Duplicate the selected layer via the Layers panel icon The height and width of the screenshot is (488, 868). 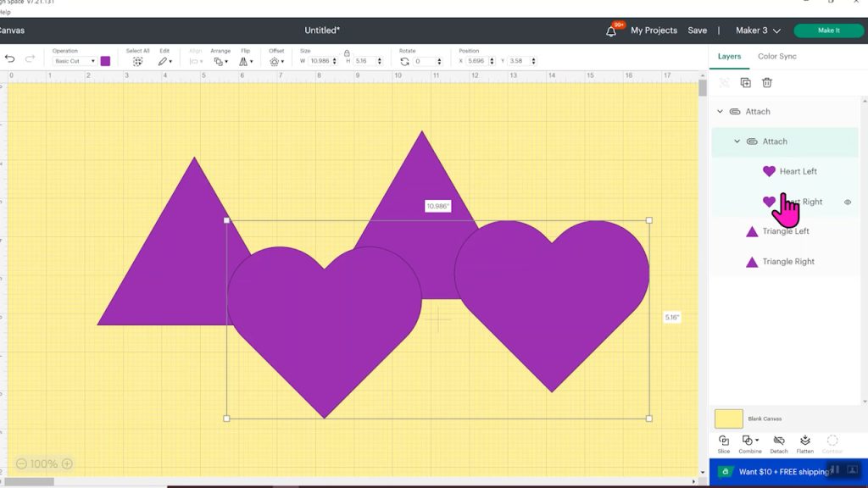[745, 83]
